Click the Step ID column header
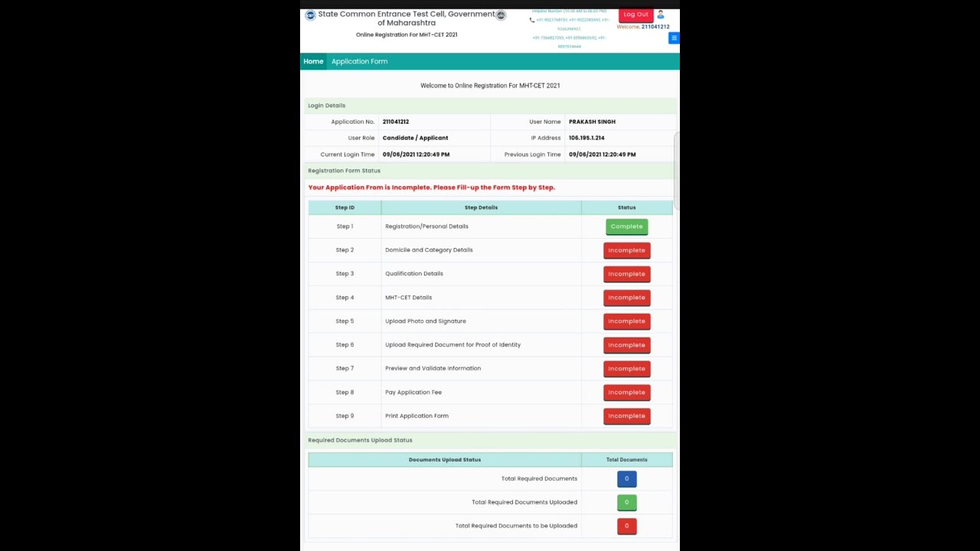The image size is (980, 551). pyautogui.click(x=345, y=207)
